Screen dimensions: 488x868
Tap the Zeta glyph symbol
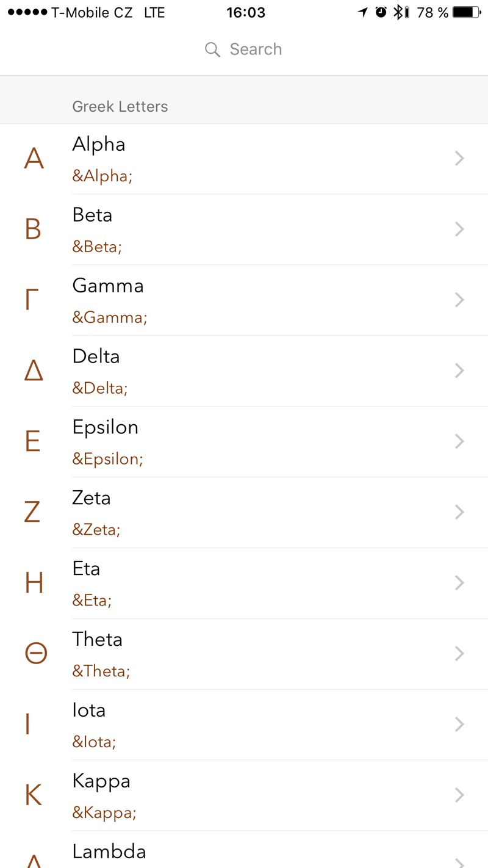[32, 512]
